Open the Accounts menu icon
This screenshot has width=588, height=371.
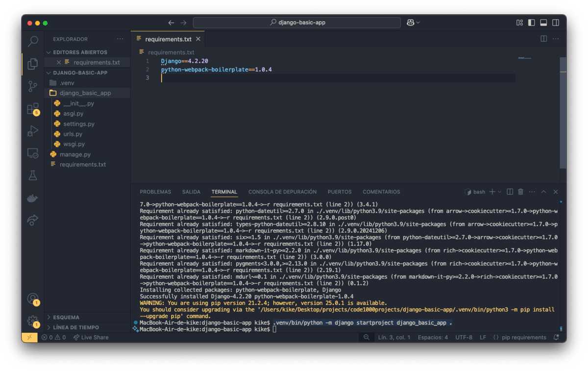tap(33, 298)
